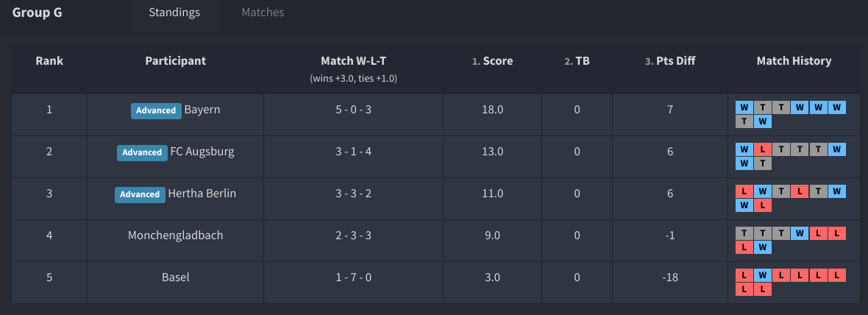Image resolution: width=868 pixels, height=315 pixels.
Task: Click the Advanced badge beside FC Augsburg
Action: pyautogui.click(x=142, y=152)
